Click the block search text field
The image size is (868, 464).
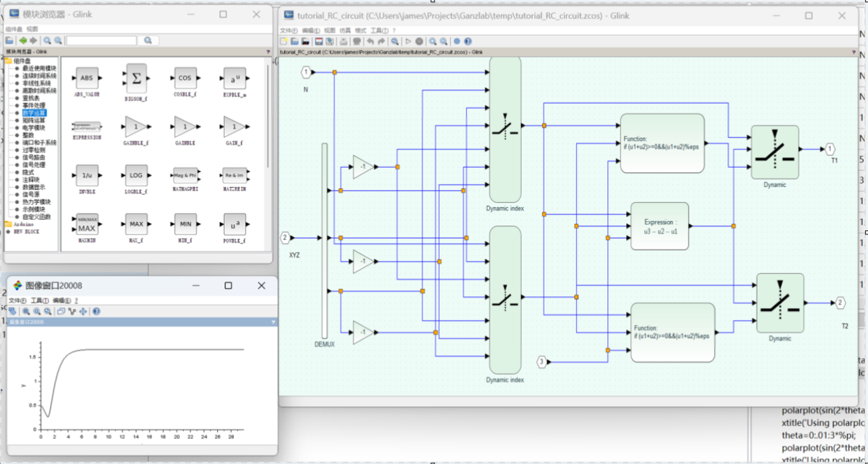click(x=101, y=41)
